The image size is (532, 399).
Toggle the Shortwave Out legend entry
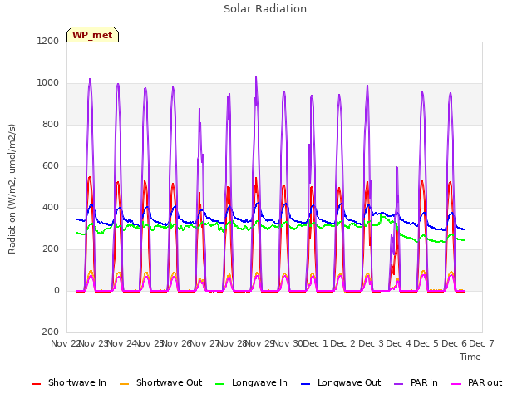pyautogui.click(x=160, y=382)
